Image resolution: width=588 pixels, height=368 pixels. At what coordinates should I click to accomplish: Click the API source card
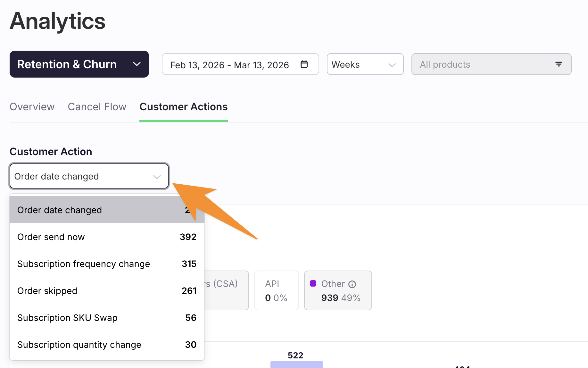pyautogui.click(x=276, y=290)
